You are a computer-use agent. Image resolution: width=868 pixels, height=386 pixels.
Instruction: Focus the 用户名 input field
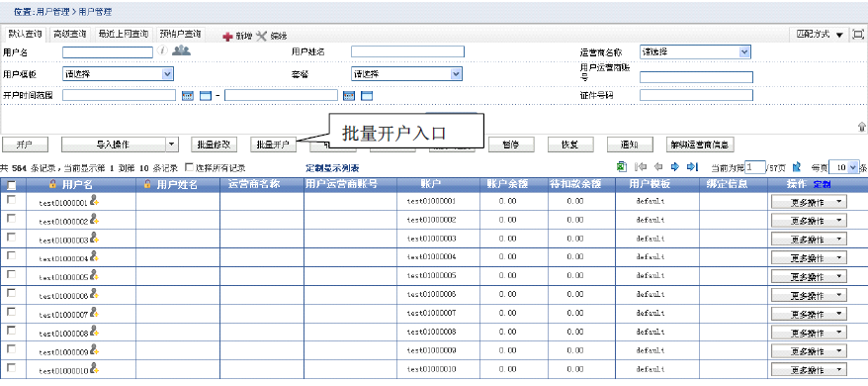click(108, 52)
